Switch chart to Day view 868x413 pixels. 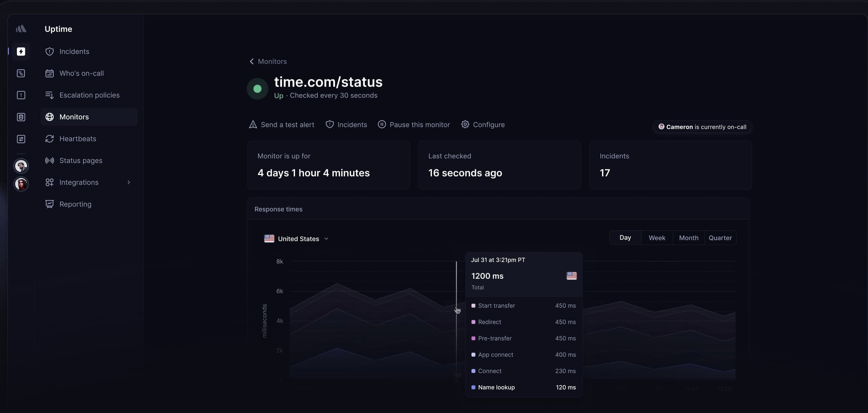625,238
